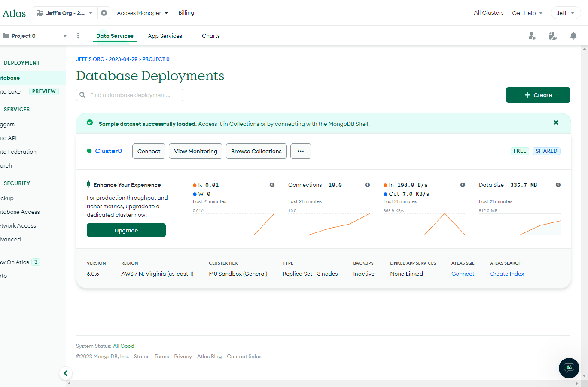Click the Data Size chart
Viewport: 588px width, 387px height.
(x=520, y=224)
